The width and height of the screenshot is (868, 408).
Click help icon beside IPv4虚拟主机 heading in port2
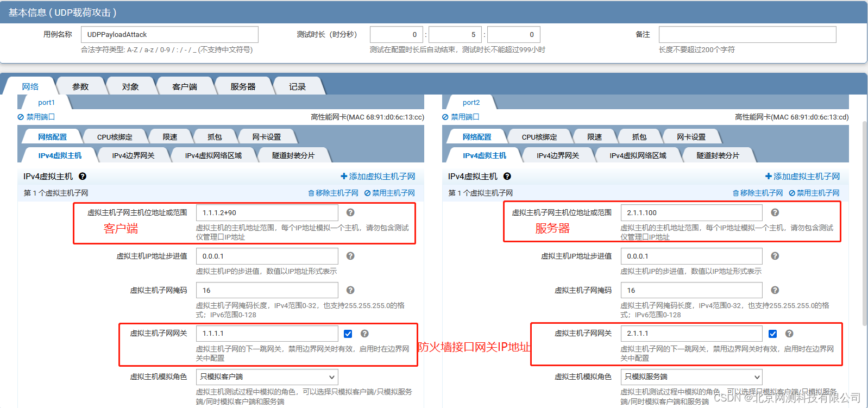(507, 177)
